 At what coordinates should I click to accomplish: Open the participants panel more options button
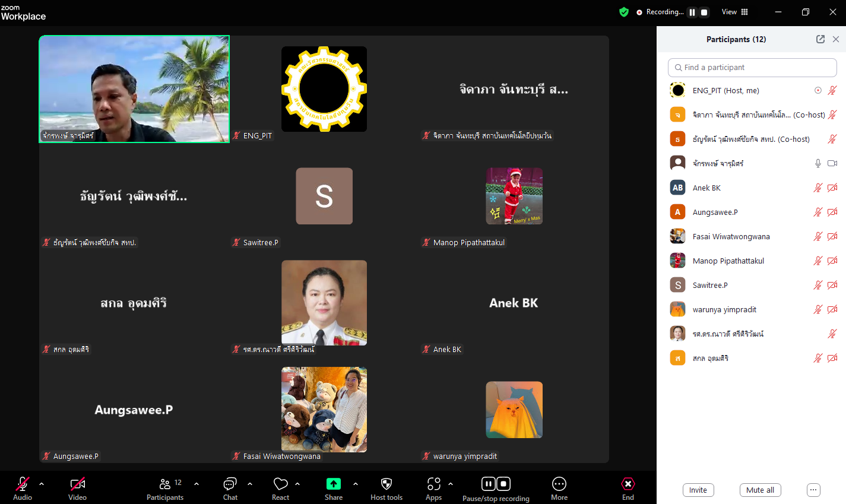point(813,490)
